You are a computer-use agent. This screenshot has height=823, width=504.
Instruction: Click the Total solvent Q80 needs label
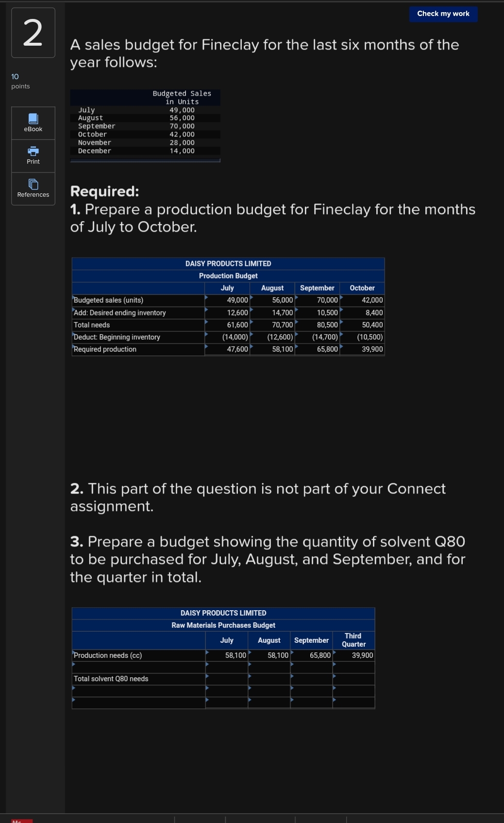pos(138,679)
